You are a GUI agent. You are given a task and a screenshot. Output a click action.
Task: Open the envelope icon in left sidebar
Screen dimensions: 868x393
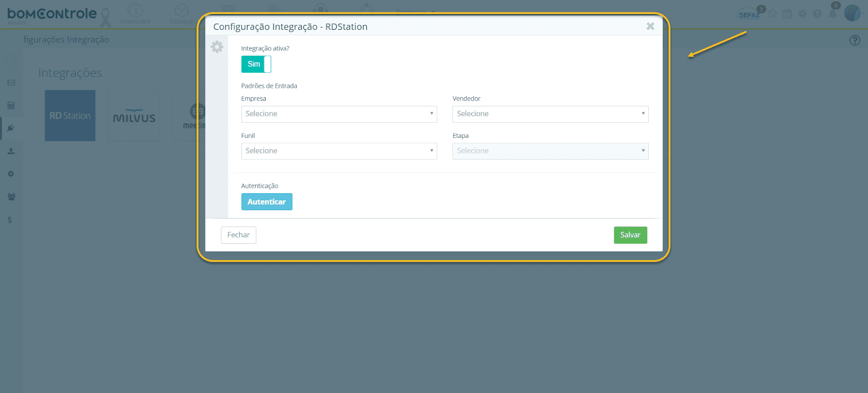point(11,83)
